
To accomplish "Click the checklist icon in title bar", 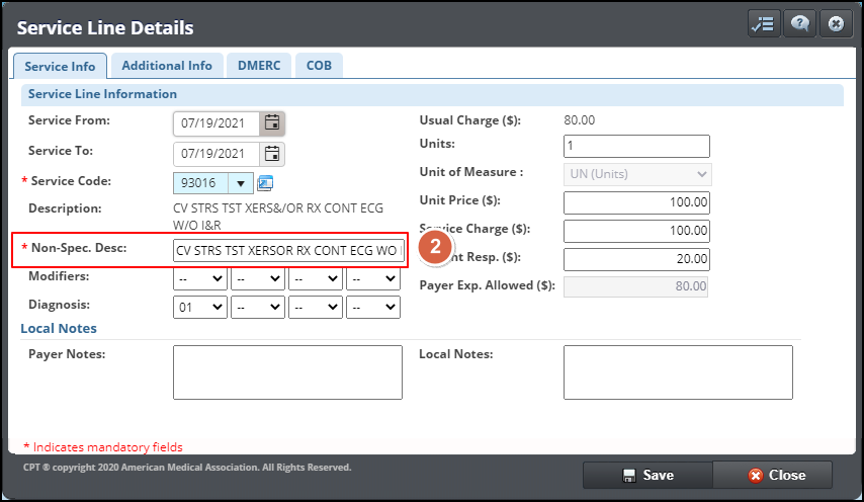I will coord(764,25).
